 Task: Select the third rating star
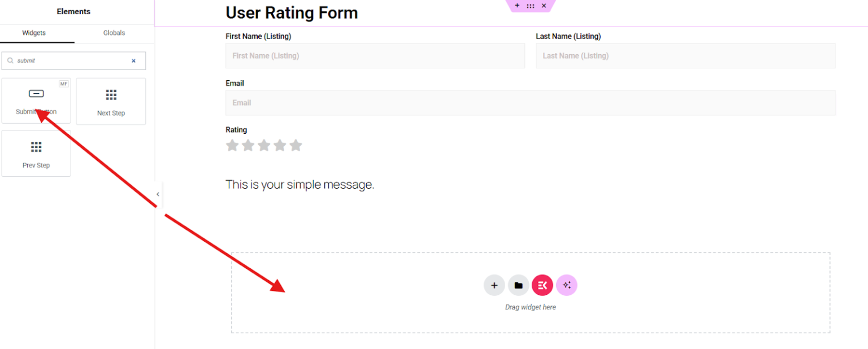[264, 146]
